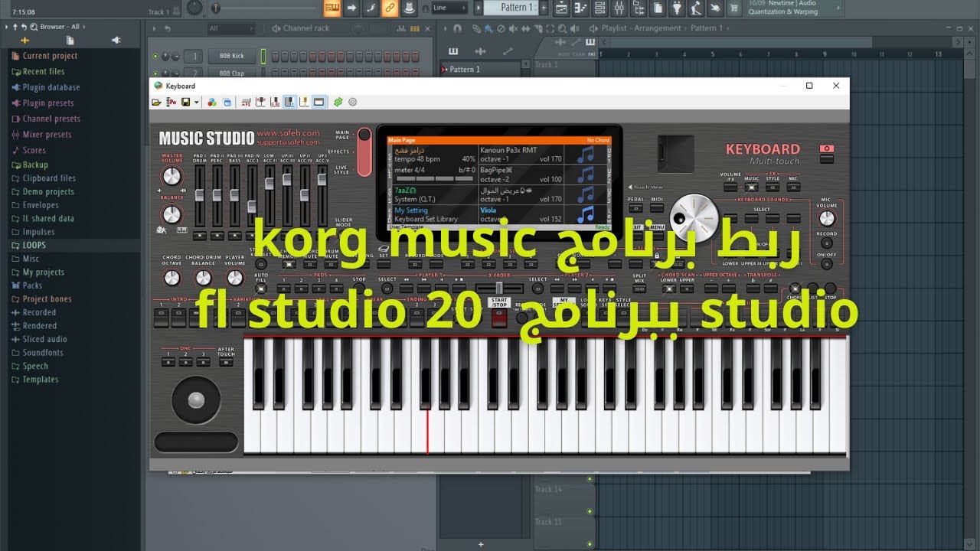Expand Channel presets folder in Browser
This screenshot has height=551, width=980.
[51, 119]
